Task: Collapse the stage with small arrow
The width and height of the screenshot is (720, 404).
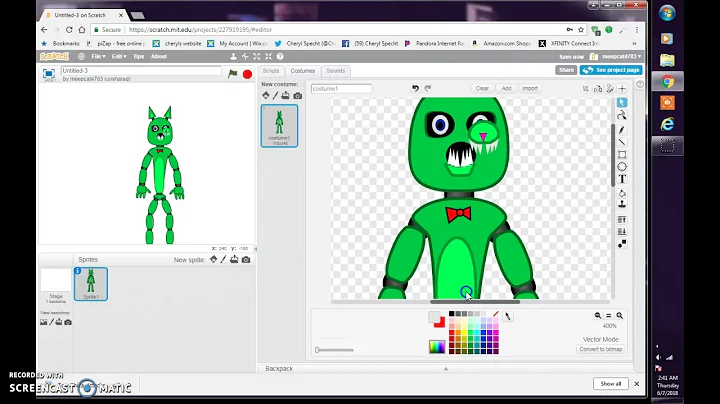Action: (x=256, y=249)
